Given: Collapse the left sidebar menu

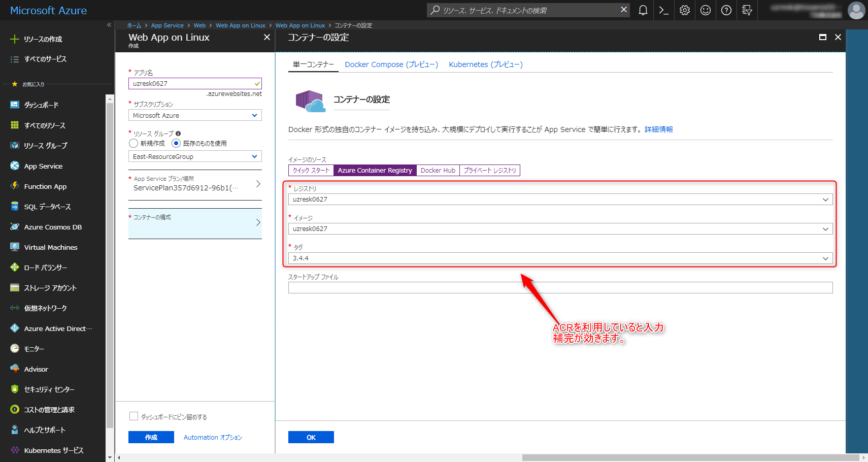Looking at the screenshot, I should tap(109, 25).
